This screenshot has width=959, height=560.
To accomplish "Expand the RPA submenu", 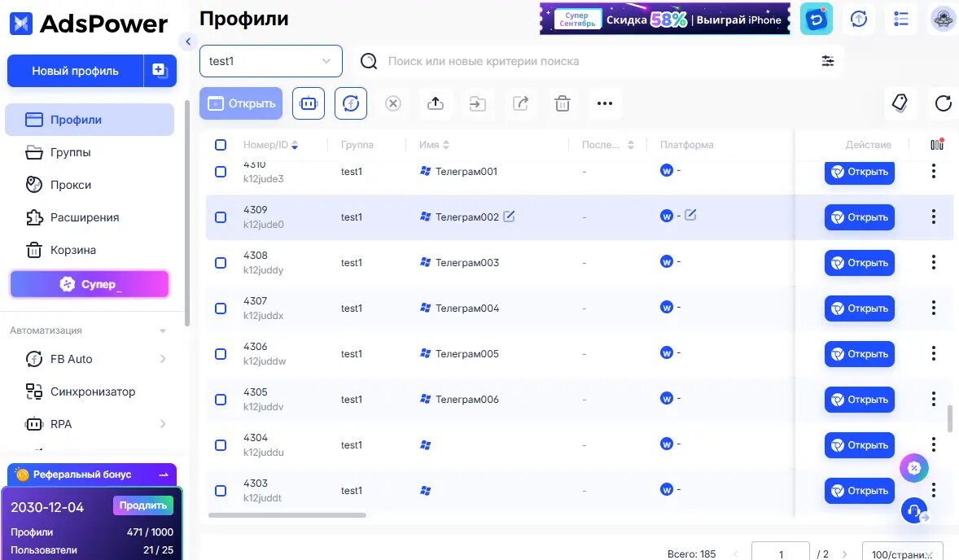I will pos(163,424).
